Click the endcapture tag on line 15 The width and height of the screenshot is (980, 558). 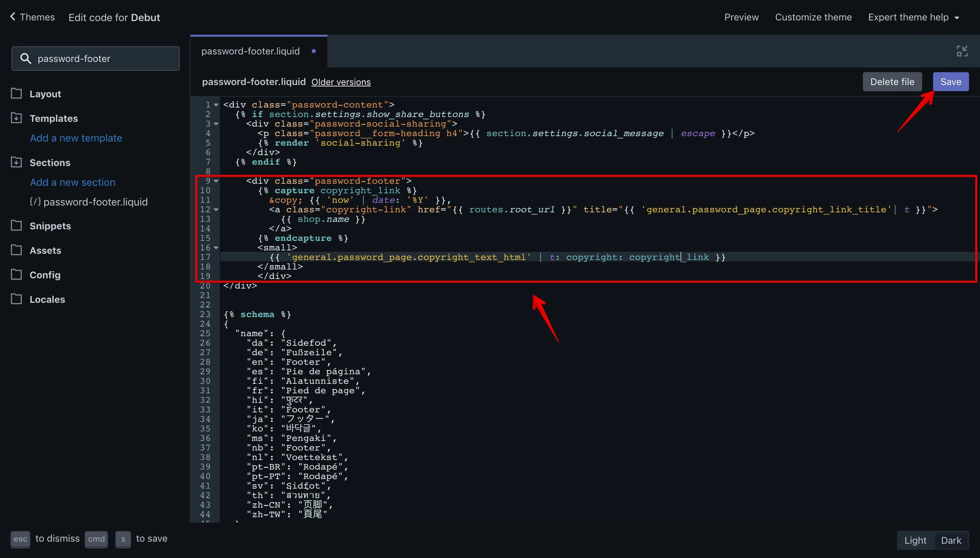coord(303,238)
